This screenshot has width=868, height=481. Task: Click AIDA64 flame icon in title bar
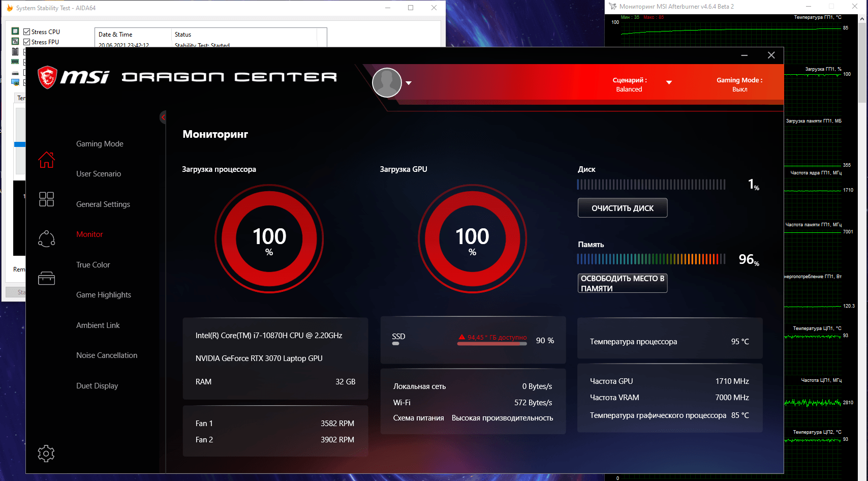[x=9, y=8]
